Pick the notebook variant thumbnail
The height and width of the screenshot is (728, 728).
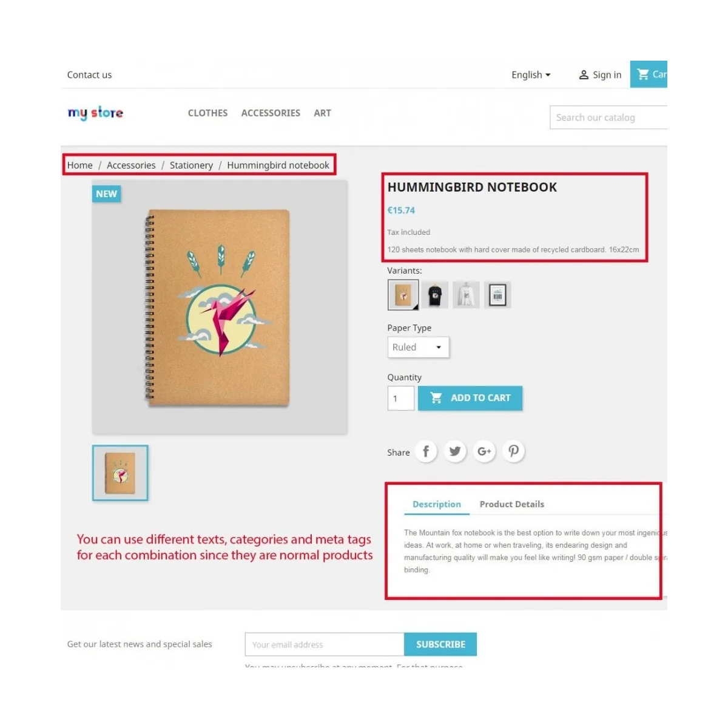point(403,295)
